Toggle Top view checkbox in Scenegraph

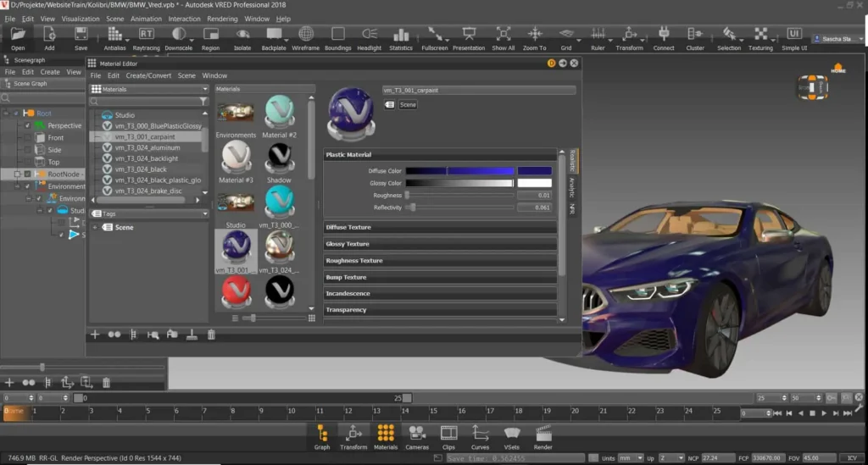coord(27,162)
